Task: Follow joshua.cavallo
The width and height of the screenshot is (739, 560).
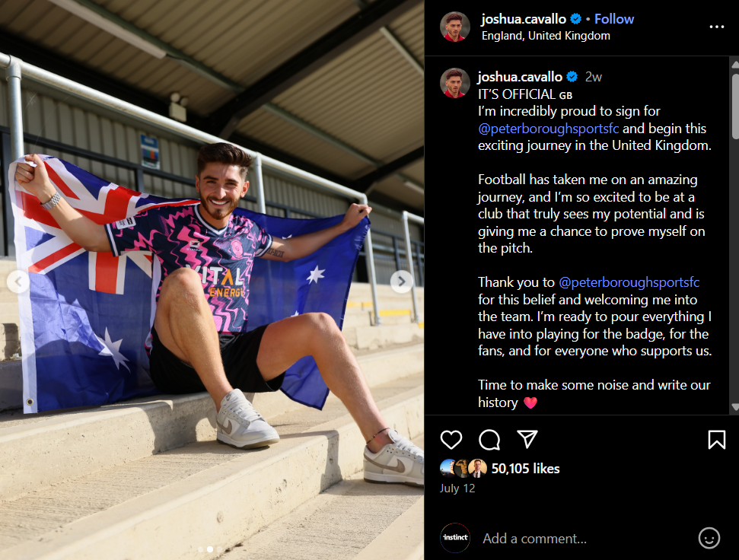Action: click(613, 19)
